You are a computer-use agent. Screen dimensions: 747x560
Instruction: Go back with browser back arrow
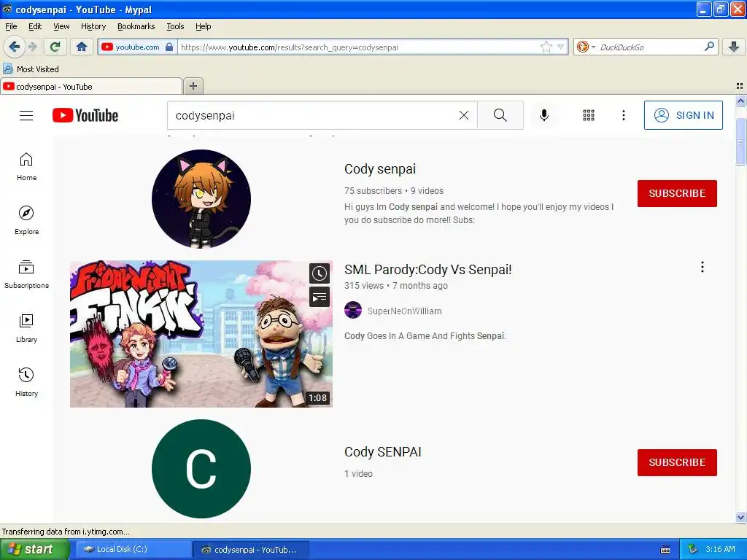point(14,47)
